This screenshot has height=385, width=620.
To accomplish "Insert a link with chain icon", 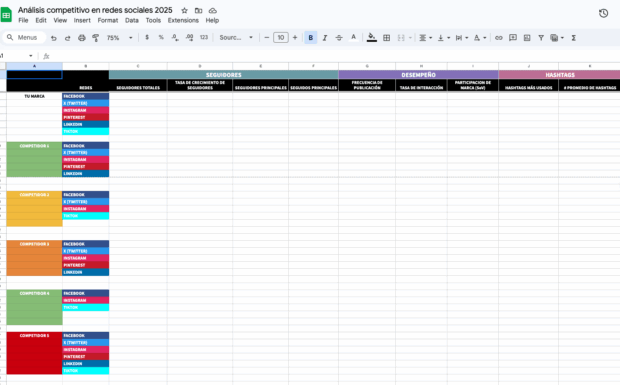I will [499, 38].
